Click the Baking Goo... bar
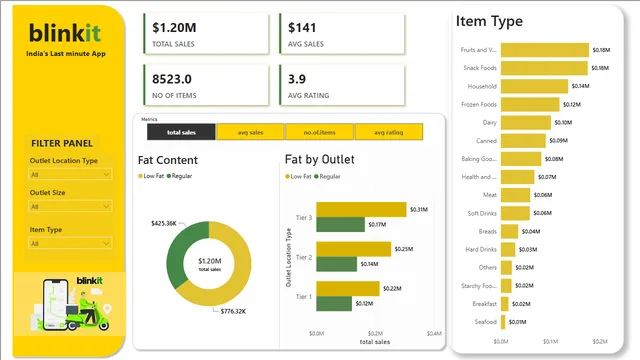The width and height of the screenshot is (640, 360). (521, 159)
